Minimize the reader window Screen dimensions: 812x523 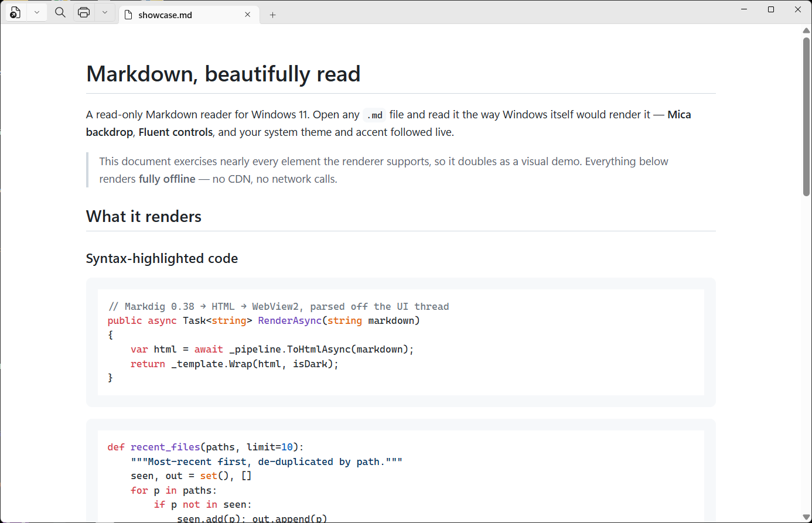pos(744,9)
